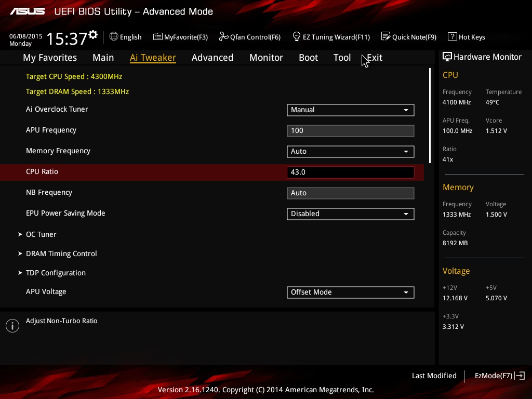The image size is (532, 399).
Task: Click the globe language icon
Action: [x=114, y=36]
